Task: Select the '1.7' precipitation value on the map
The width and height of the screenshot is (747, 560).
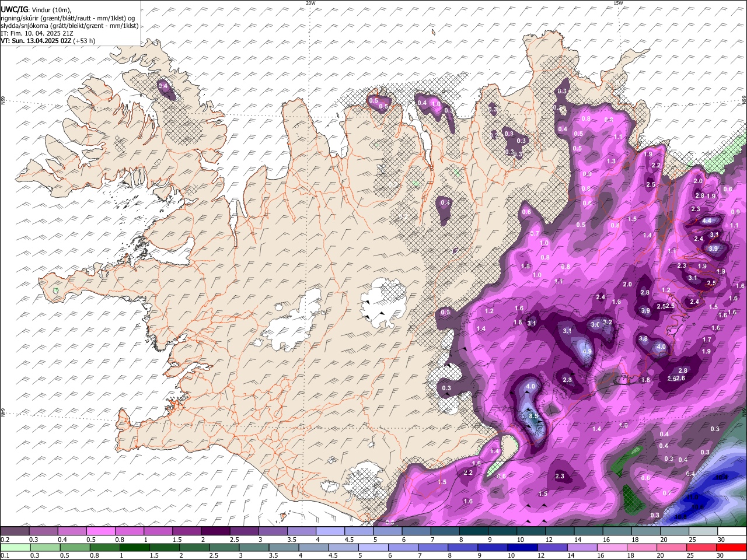Action: 707,339
